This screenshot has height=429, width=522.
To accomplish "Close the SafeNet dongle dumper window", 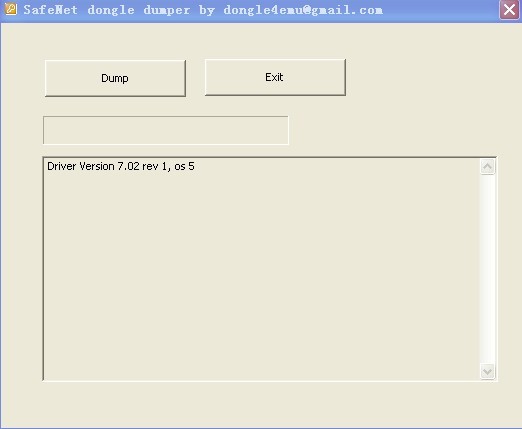I will [509, 10].
